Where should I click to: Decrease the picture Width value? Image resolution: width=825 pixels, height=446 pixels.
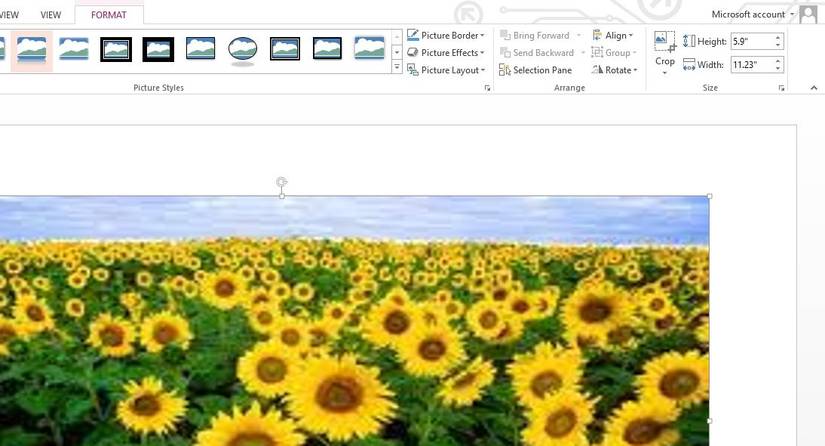[x=778, y=69]
